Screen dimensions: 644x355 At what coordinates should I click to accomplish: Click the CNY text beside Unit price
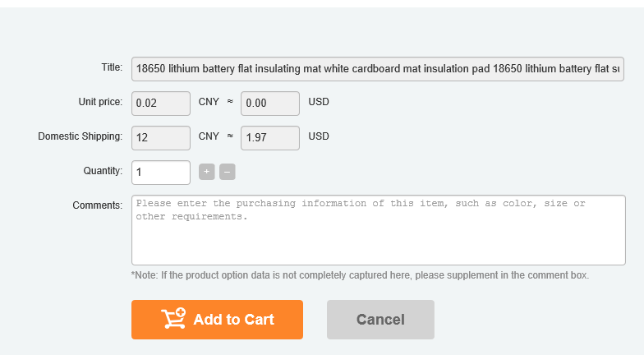pyautogui.click(x=209, y=103)
